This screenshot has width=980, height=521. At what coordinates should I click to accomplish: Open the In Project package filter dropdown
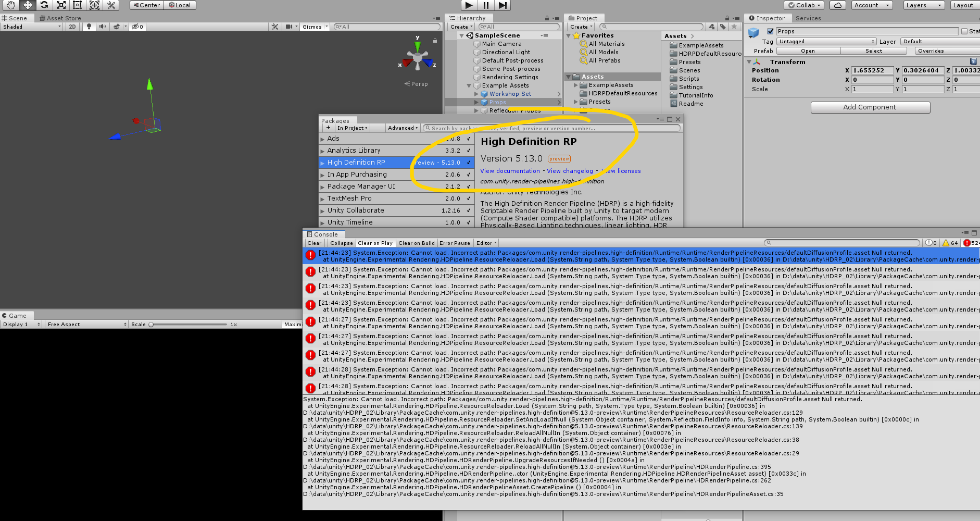point(352,128)
